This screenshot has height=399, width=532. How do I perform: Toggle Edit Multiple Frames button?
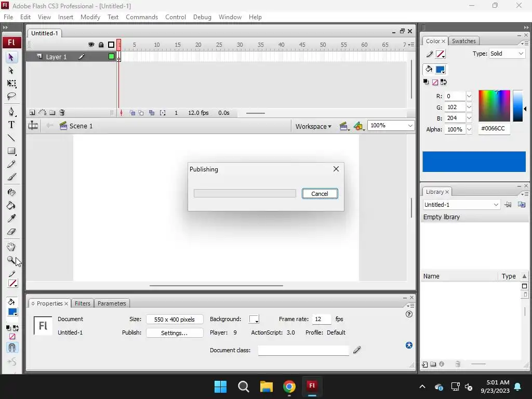pyautogui.click(x=152, y=113)
